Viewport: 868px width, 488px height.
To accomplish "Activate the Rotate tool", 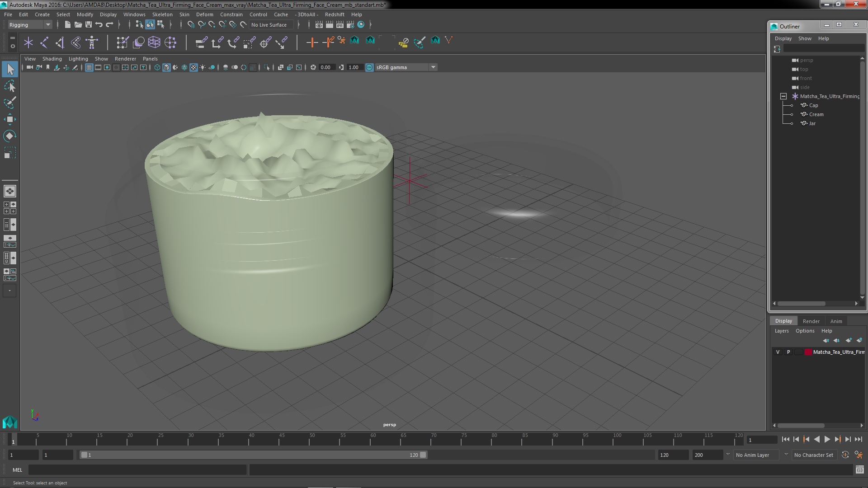I will [10, 136].
